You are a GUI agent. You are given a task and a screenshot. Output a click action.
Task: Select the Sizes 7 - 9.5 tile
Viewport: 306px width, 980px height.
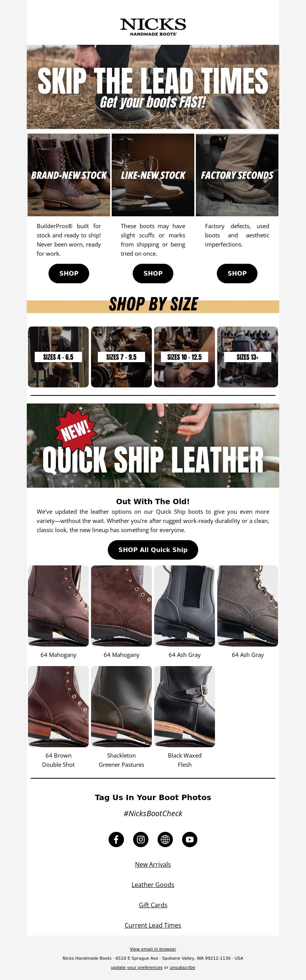[x=121, y=357]
